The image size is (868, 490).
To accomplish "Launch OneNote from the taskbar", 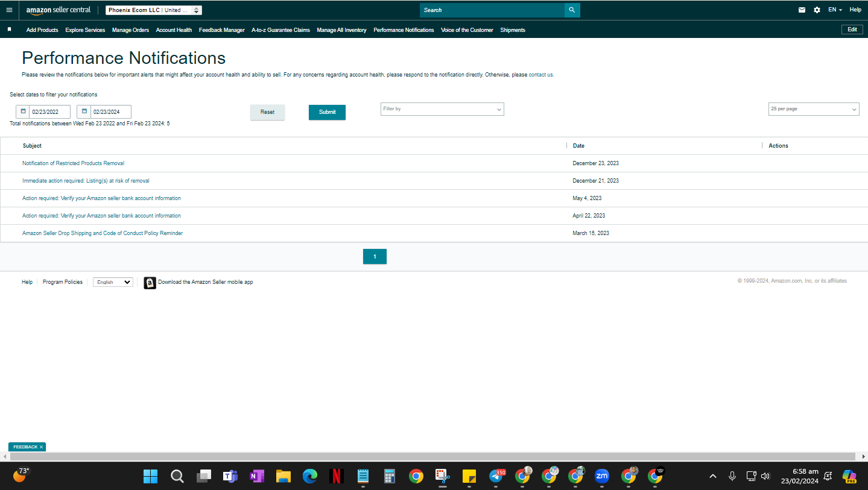I will point(257,476).
